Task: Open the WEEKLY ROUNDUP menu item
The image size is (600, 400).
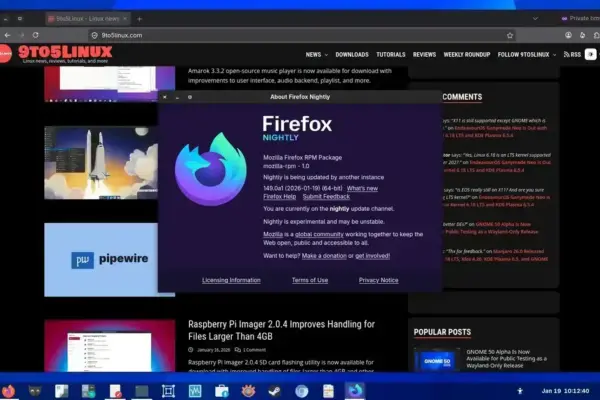Action: [467, 55]
